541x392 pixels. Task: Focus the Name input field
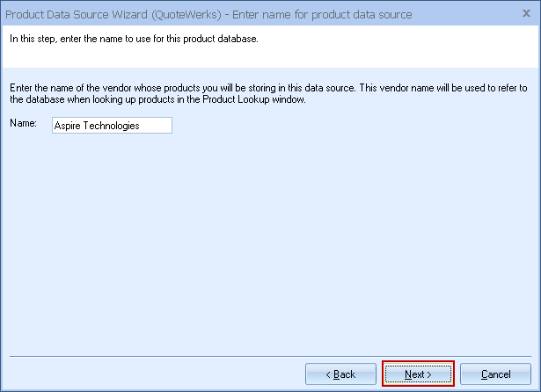(111, 126)
